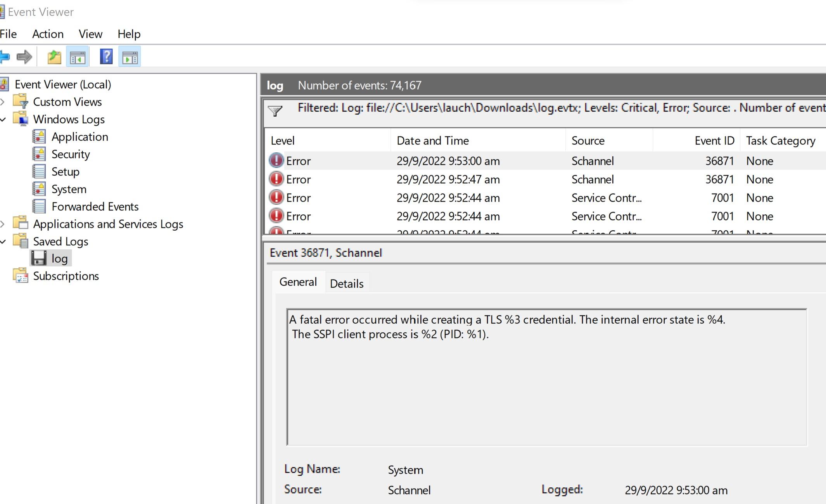Sort by the Event ID column header
The image size is (826, 504).
(x=714, y=141)
